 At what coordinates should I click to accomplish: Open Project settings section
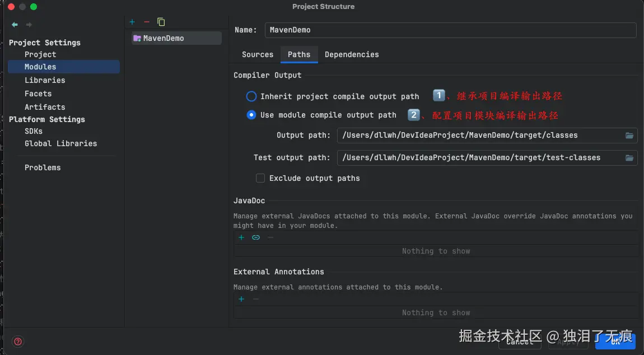click(x=40, y=54)
